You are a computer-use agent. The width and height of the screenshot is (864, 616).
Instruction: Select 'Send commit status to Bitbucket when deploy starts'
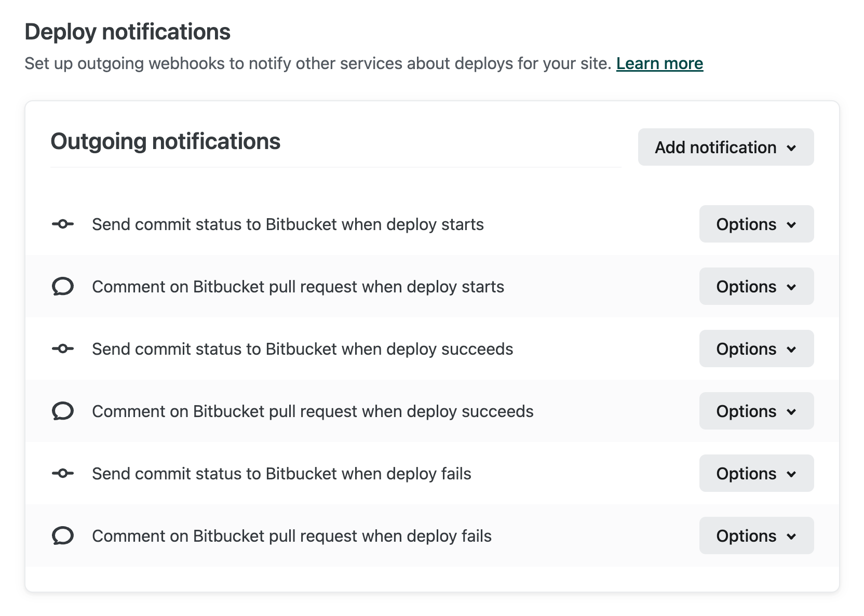coord(288,224)
